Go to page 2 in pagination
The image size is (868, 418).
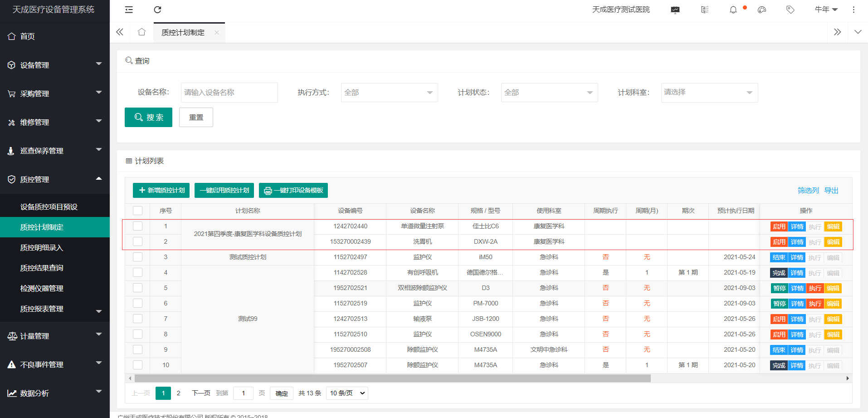pyautogui.click(x=179, y=393)
